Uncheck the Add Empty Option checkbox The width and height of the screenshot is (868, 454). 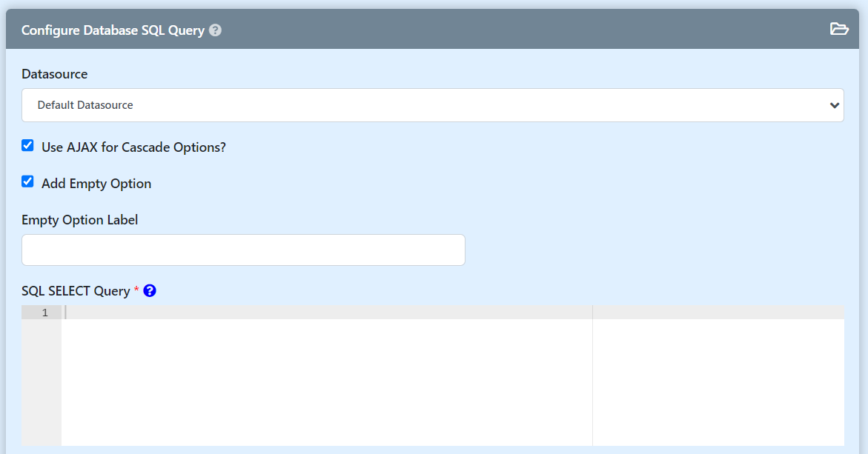[27, 182]
